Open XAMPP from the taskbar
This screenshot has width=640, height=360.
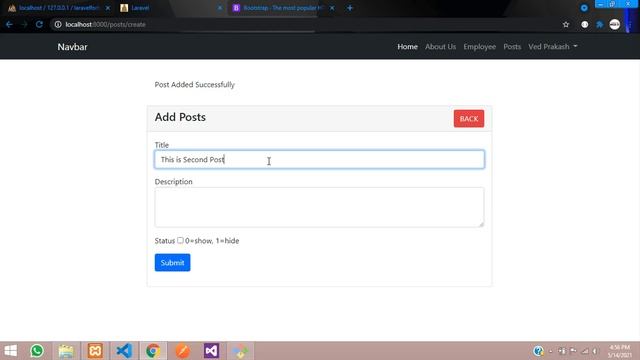tap(95, 351)
